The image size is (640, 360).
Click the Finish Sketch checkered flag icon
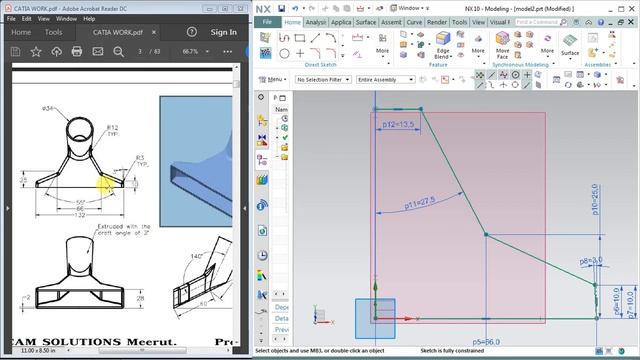click(x=266, y=53)
